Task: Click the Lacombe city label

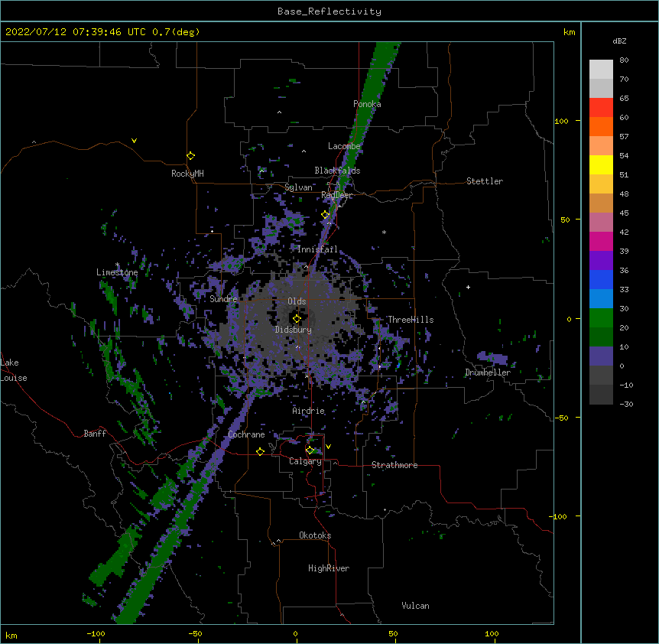Action: pos(344,146)
